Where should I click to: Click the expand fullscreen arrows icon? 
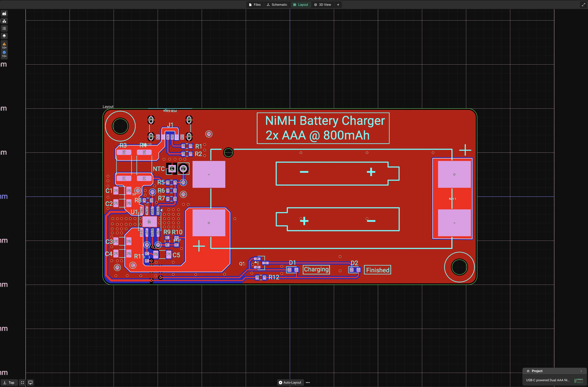(583, 5)
